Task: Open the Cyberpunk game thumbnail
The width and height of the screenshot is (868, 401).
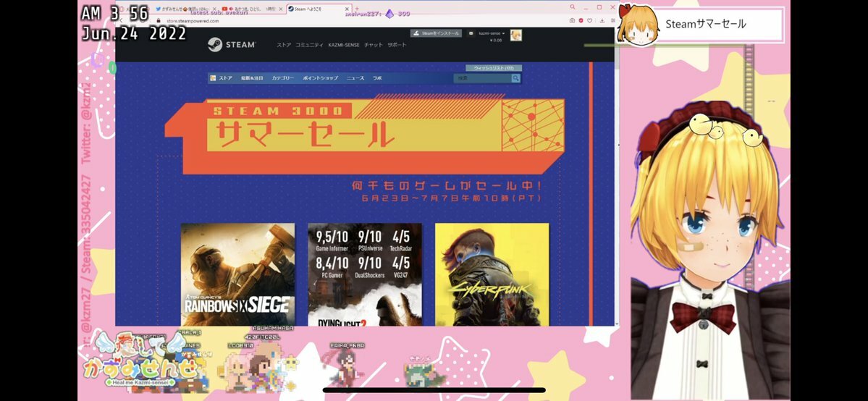Action: click(492, 274)
